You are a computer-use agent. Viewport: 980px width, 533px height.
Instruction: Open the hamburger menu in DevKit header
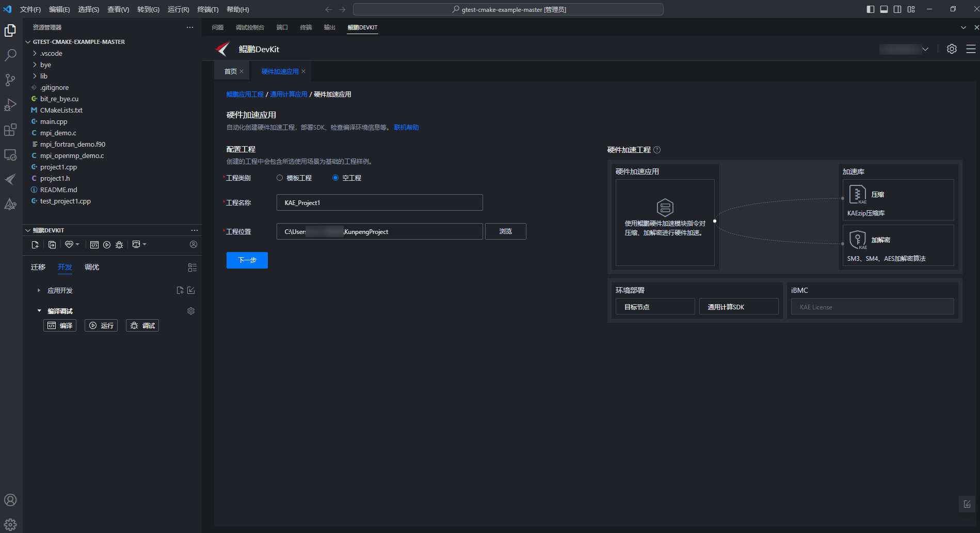[971, 49]
